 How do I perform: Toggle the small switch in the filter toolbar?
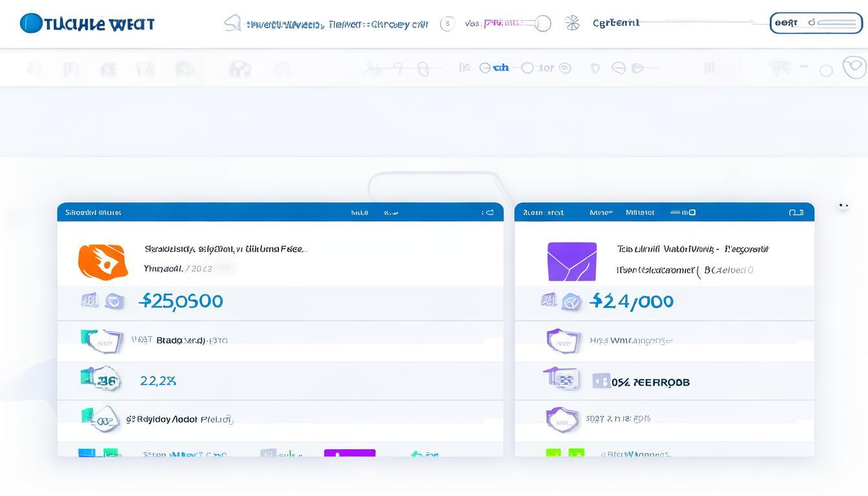tap(527, 67)
